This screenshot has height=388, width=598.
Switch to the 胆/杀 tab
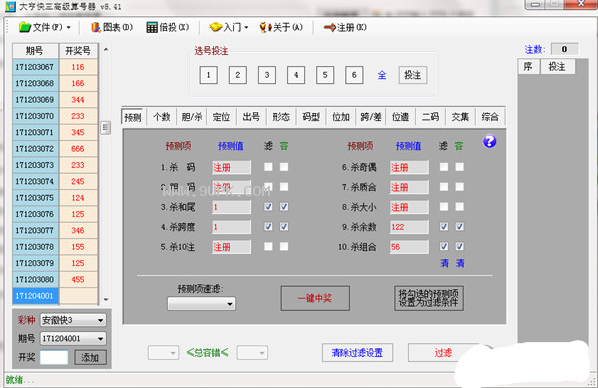pyautogui.click(x=192, y=116)
